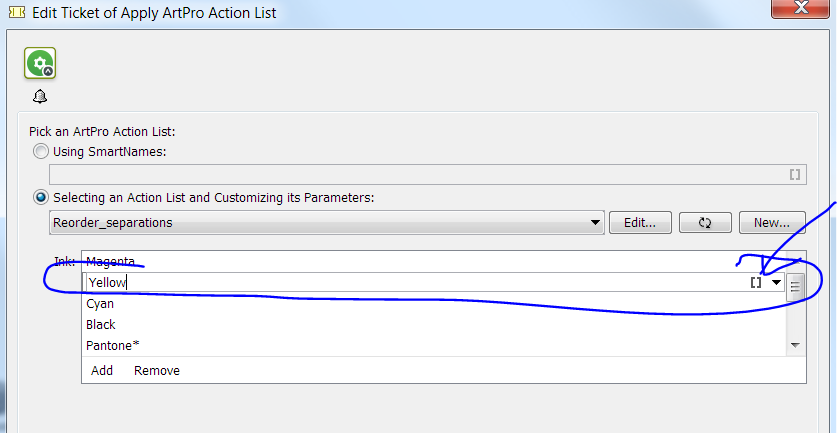Click Remove to delete selected ink
Viewport: 837px width, 433px height.
(157, 370)
